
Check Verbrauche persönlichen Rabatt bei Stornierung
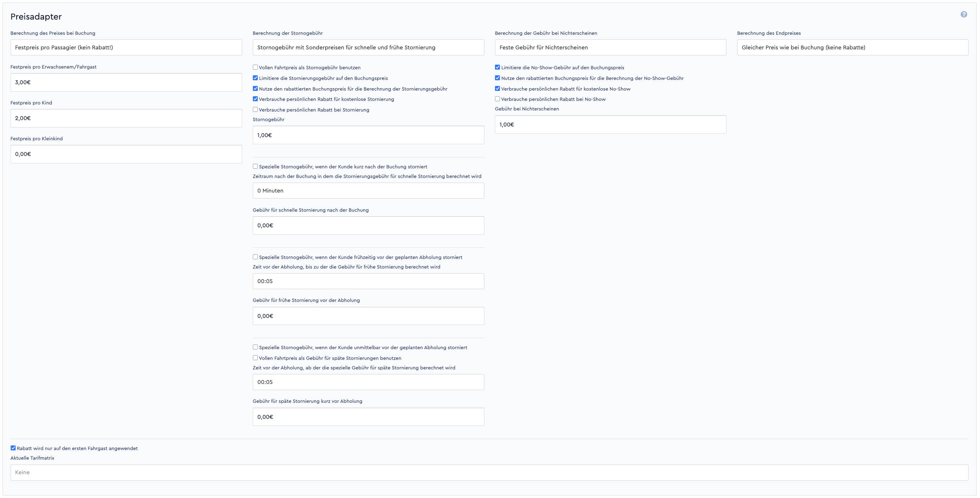point(255,109)
